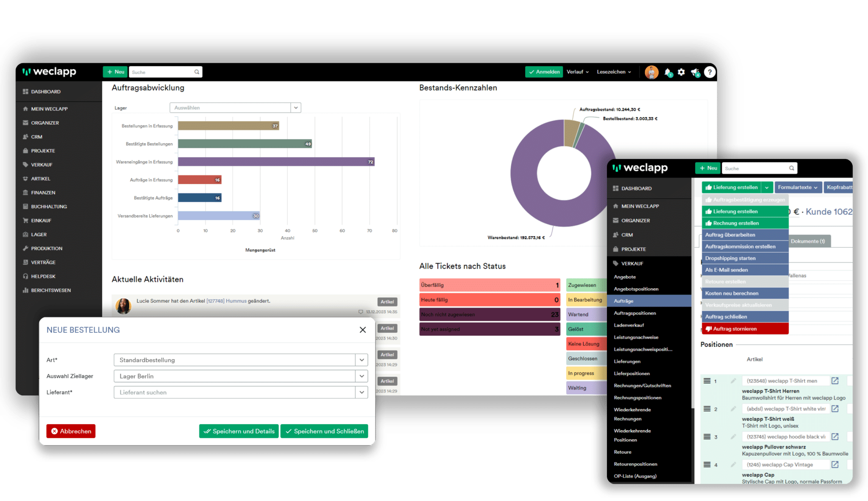Click Speichern und Schließen button
This screenshot has height=501, width=868.
[324, 431]
